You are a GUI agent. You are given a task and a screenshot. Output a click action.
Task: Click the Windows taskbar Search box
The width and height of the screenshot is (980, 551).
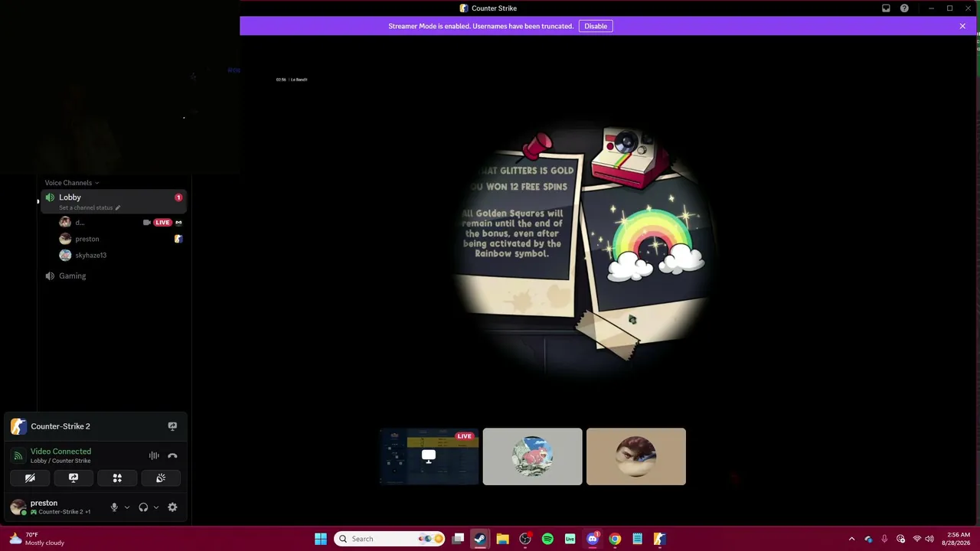point(390,539)
